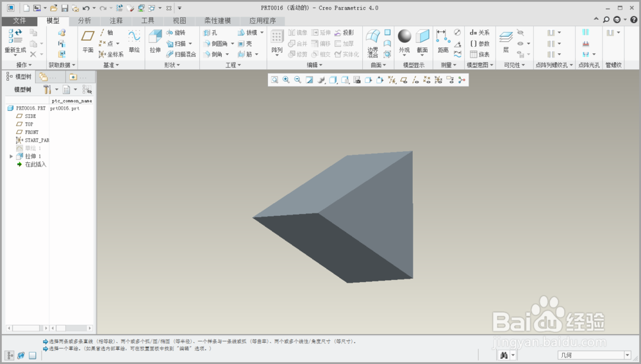Select START_PAR coordinate system in tree

32,140
